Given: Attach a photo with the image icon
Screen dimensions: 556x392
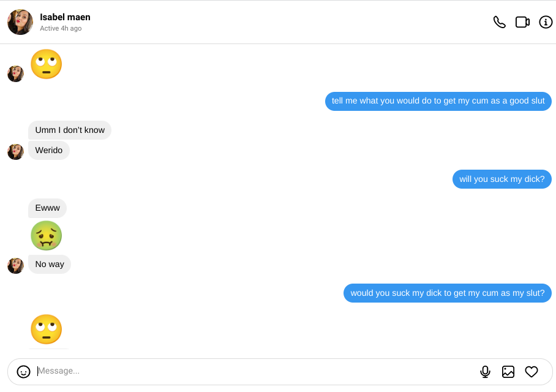Looking at the screenshot, I should click(508, 372).
